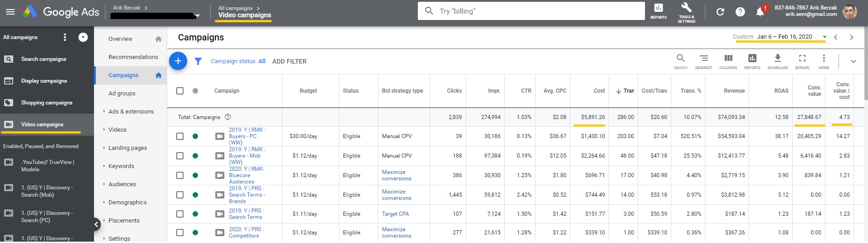Click the filter funnel icon
The height and width of the screenshot is (243, 868).
point(198,61)
